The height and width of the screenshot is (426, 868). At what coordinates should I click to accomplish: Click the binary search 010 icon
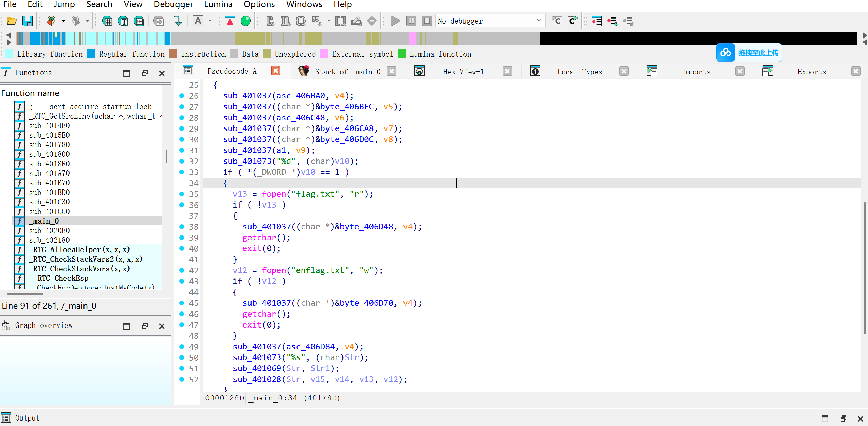[x=139, y=21]
